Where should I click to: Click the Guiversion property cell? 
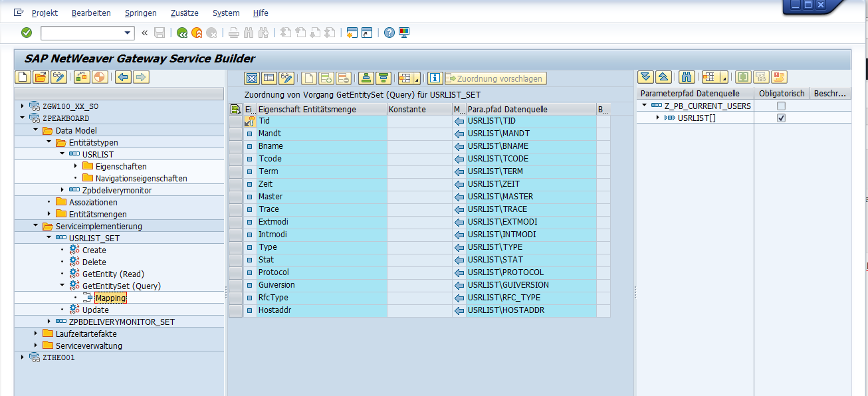(x=322, y=285)
